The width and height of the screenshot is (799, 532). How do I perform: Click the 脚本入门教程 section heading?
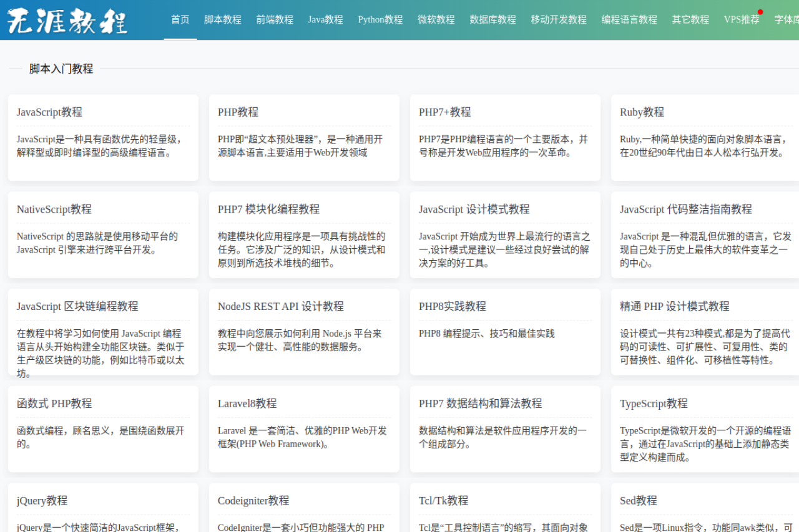point(61,69)
